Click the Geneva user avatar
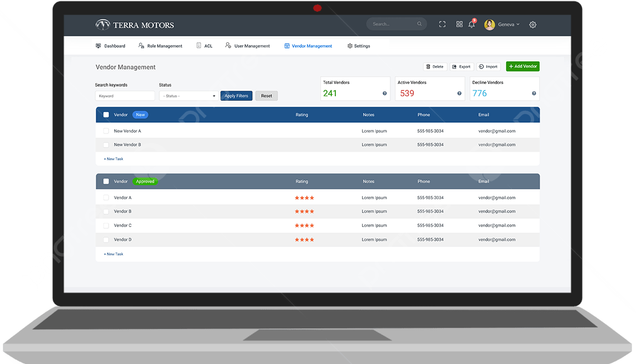The width and height of the screenshot is (636, 364). pyautogui.click(x=490, y=24)
